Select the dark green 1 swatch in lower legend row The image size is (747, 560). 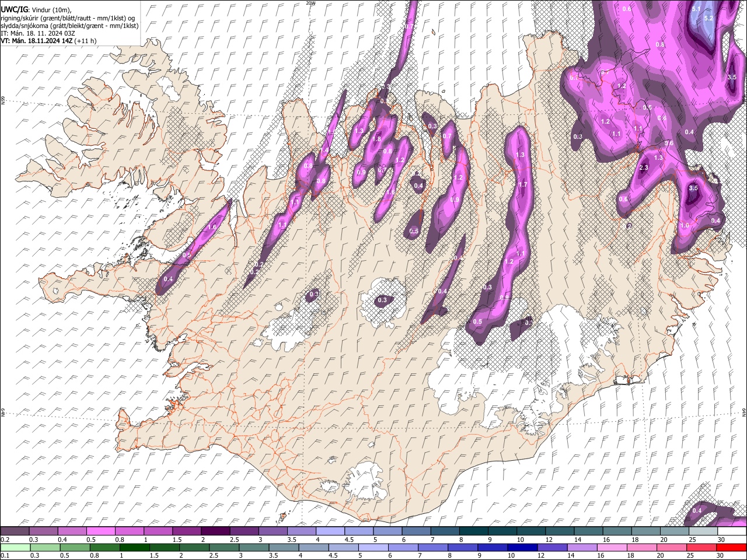(134, 548)
